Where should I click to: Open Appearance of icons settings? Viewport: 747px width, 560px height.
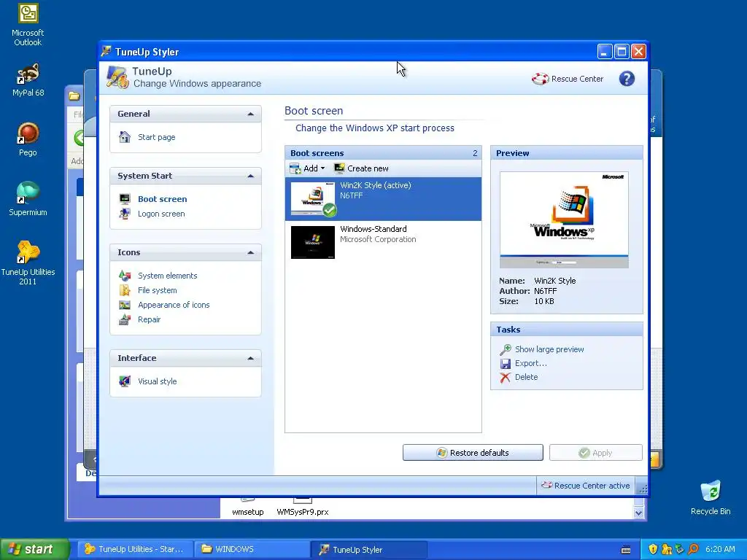coord(174,305)
